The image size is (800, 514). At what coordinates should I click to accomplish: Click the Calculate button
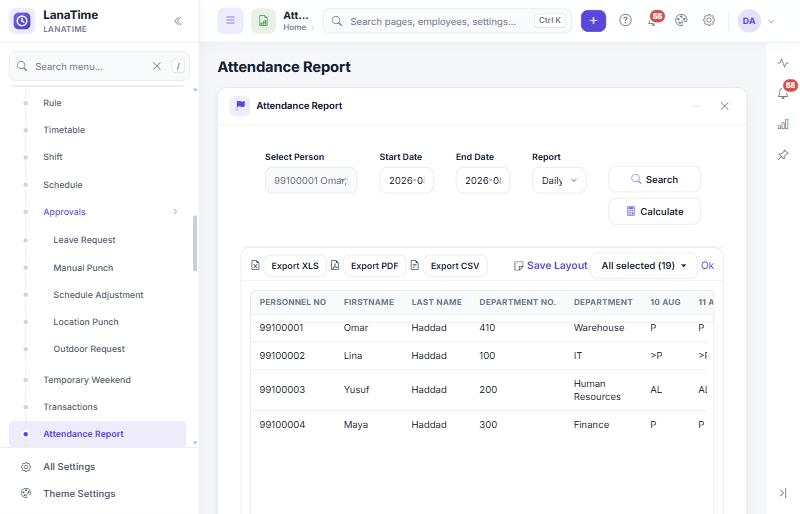pyautogui.click(x=654, y=211)
